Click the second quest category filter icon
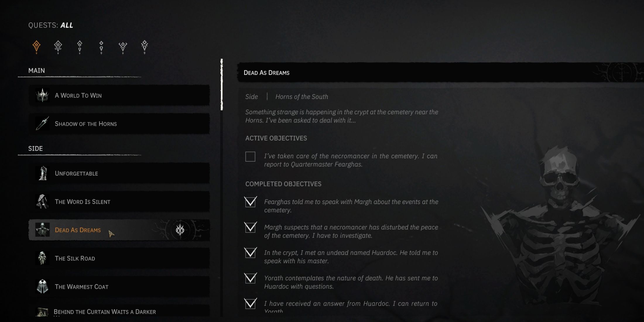The height and width of the screenshot is (322, 644). (x=58, y=47)
